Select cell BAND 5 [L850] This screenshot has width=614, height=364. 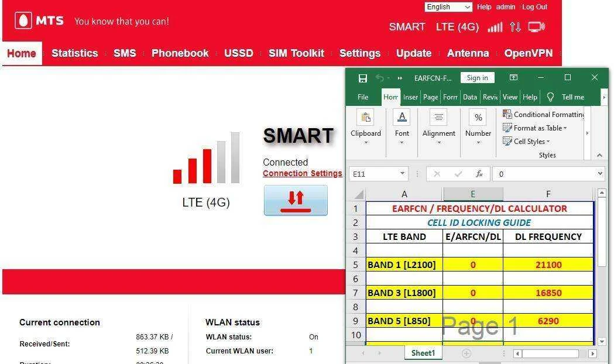click(404, 321)
